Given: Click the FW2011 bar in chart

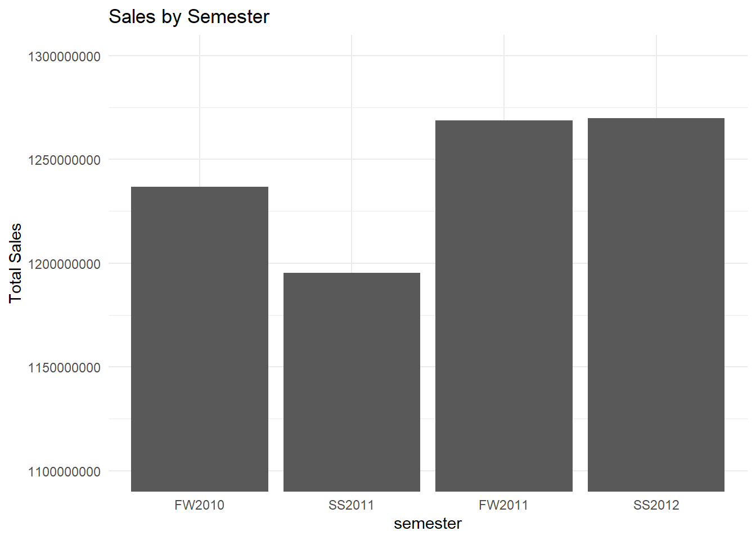Looking at the screenshot, I should [x=504, y=305].
